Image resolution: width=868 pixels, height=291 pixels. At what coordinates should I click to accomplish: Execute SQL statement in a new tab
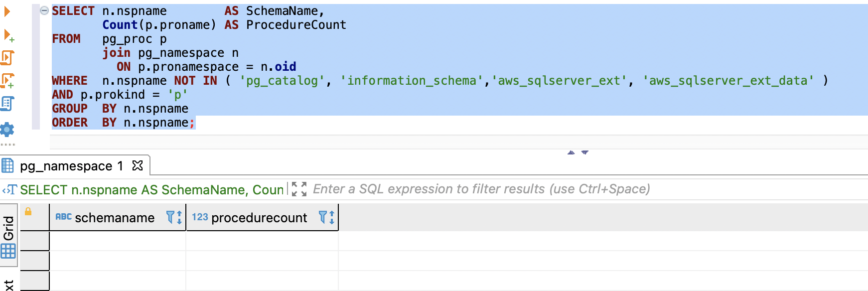(x=8, y=35)
